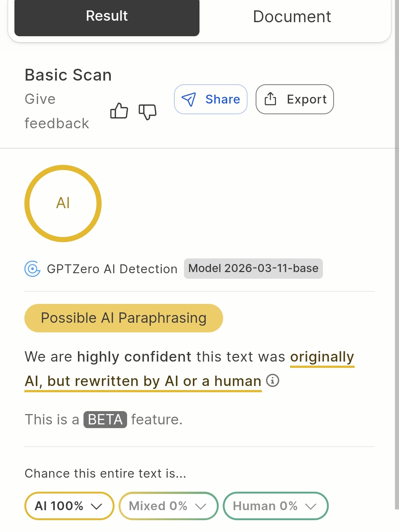Click the Model 2026-03-11-base tag
The width and height of the screenshot is (399, 532).
pyautogui.click(x=253, y=268)
